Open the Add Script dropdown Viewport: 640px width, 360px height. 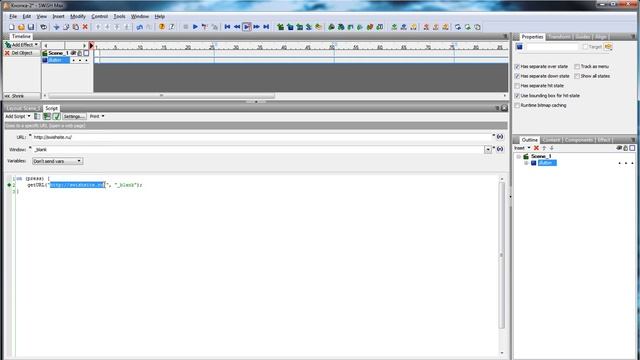pos(18,117)
